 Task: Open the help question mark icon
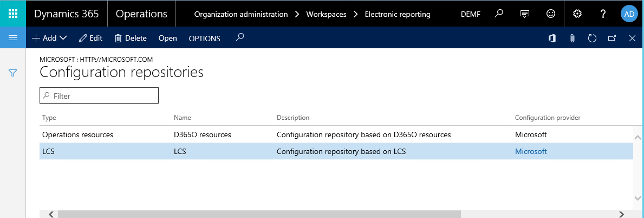click(603, 14)
